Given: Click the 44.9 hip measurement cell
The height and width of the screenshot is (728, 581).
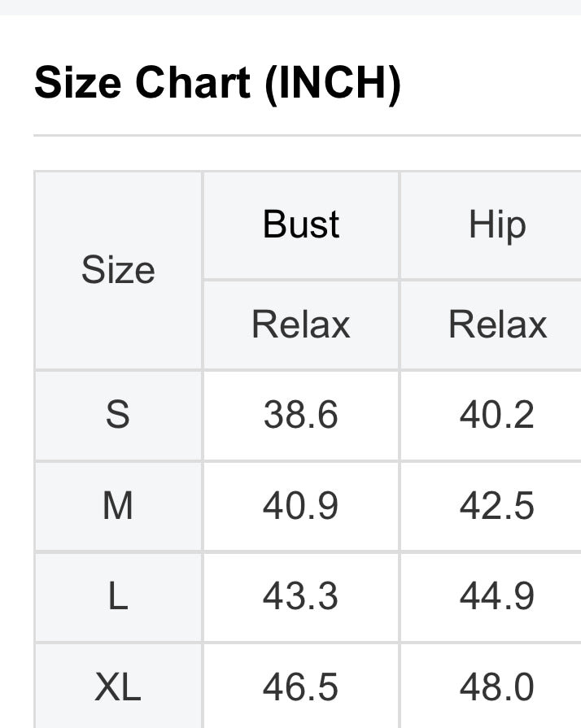Looking at the screenshot, I should pos(496,597).
